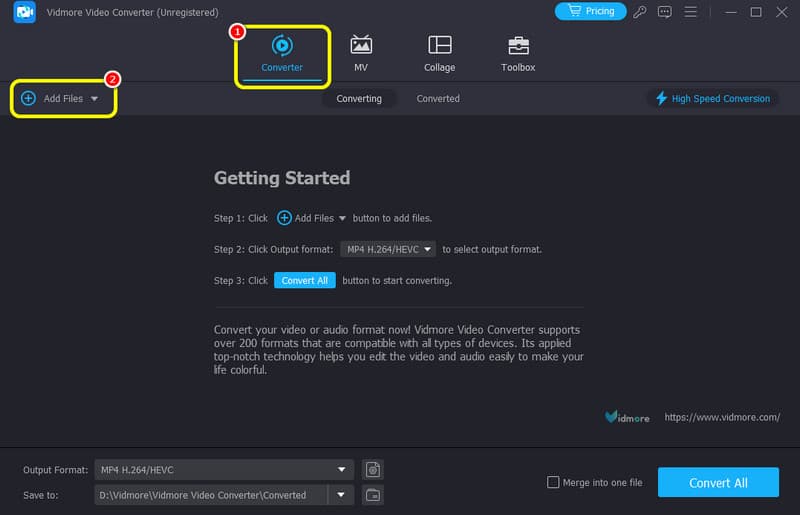Image resolution: width=800 pixels, height=515 pixels.
Task: Click the registration key icon
Action: (x=640, y=12)
